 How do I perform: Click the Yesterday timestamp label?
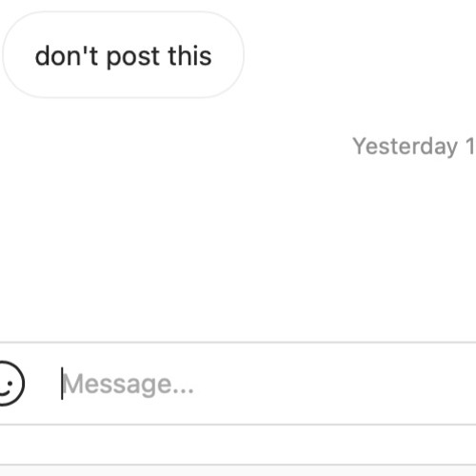pyautogui.click(x=414, y=147)
